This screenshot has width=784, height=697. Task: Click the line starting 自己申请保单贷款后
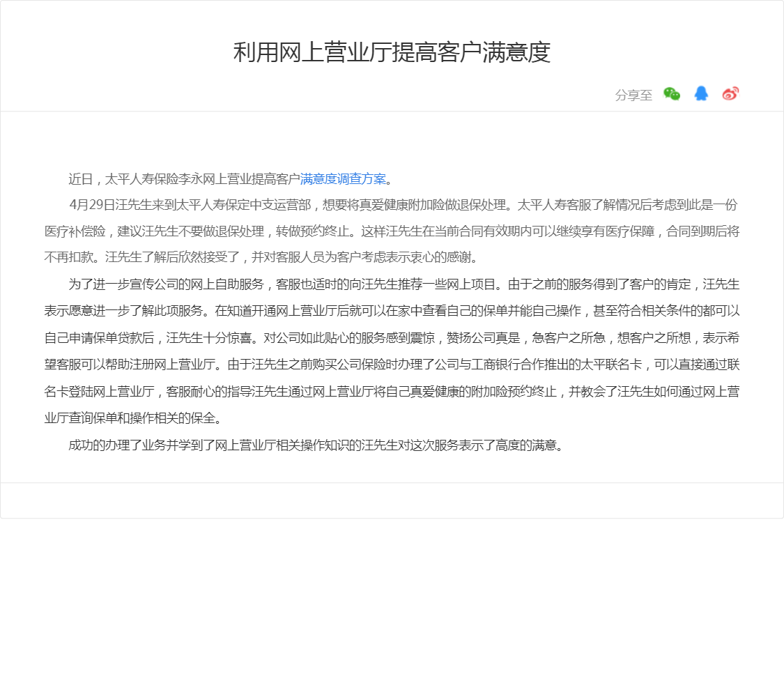(392, 338)
